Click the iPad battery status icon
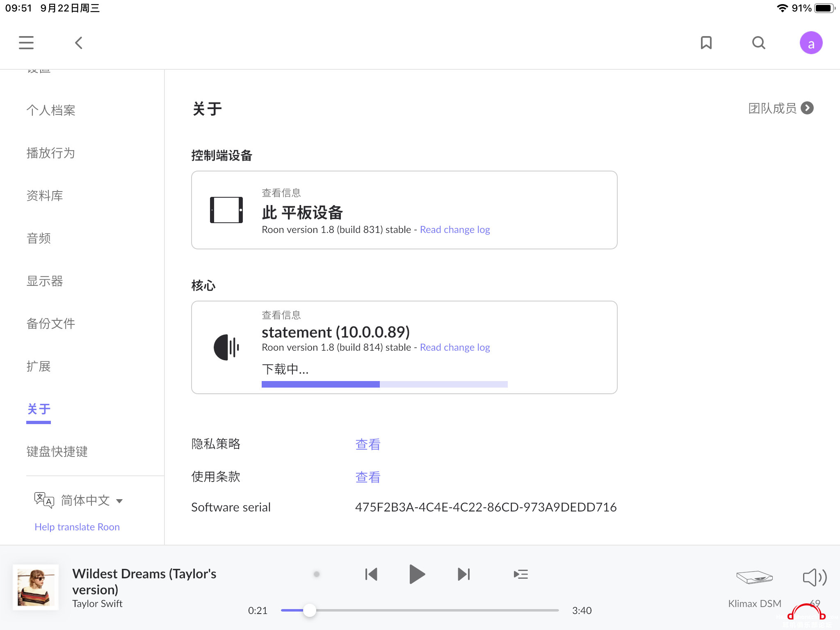Image resolution: width=840 pixels, height=630 pixels. pos(825,8)
